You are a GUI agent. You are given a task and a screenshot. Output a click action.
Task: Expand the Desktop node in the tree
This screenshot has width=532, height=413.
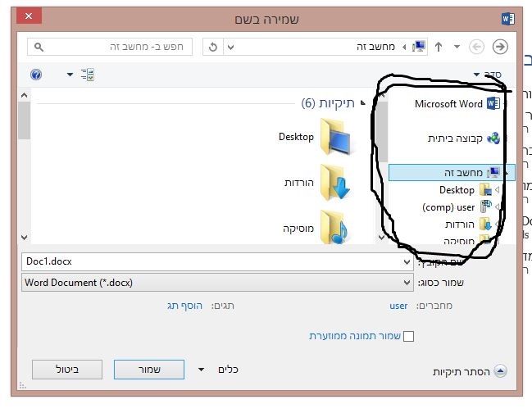[x=497, y=190]
